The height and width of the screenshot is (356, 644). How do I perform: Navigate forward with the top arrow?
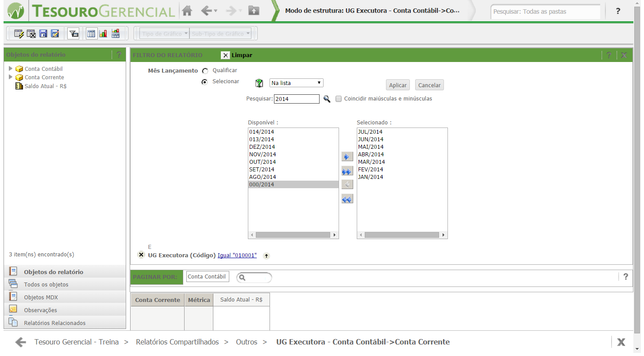(231, 11)
